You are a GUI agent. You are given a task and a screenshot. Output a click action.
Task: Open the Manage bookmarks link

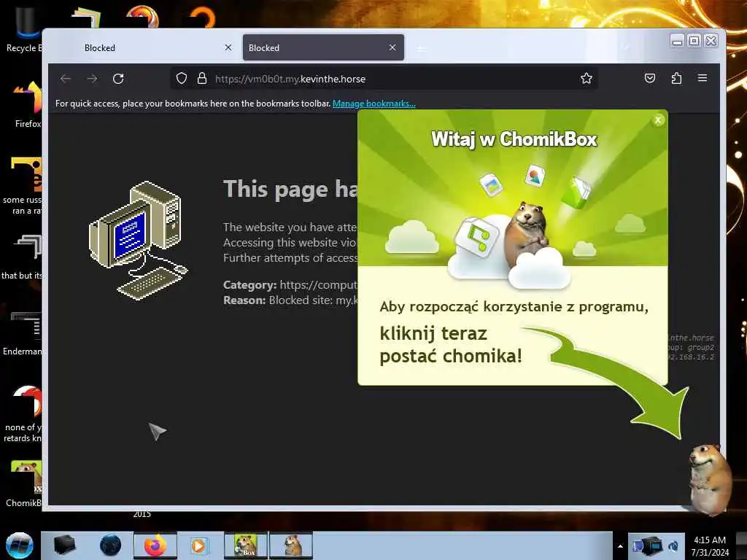point(374,104)
